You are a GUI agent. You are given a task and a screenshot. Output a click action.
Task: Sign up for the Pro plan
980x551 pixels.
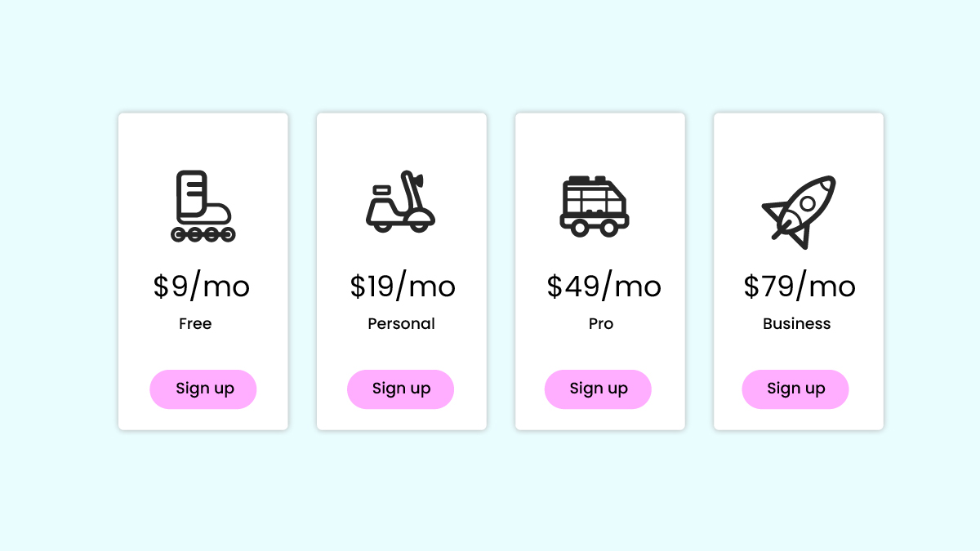point(599,389)
